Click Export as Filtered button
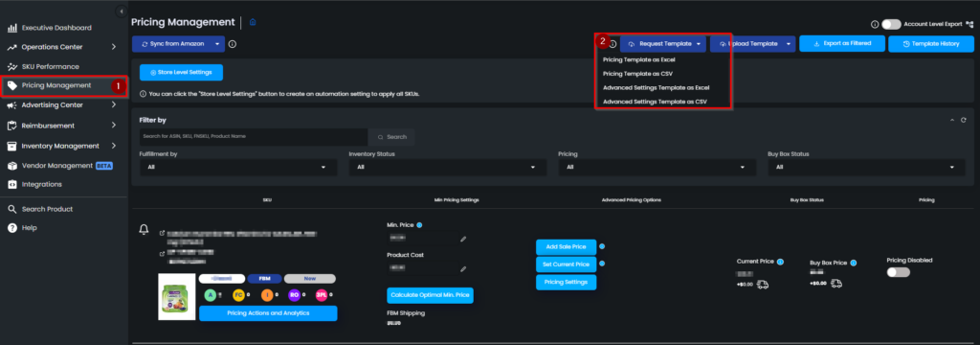 click(842, 43)
